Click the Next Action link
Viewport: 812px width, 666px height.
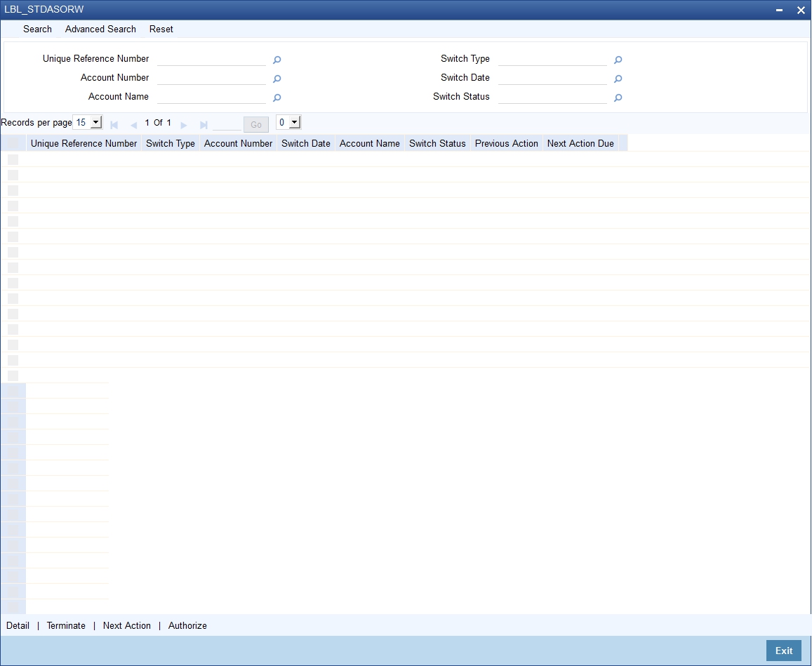(x=127, y=625)
